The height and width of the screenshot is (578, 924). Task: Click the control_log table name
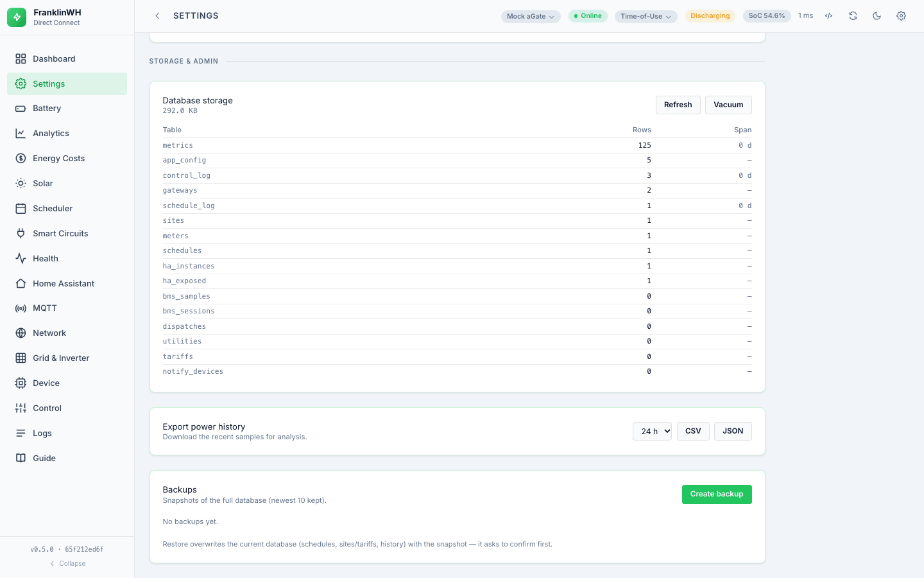pos(187,176)
